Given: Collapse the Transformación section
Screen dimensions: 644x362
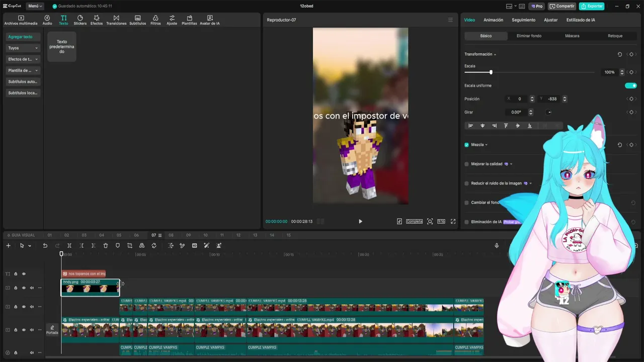Looking at the screenshot, I should [495, 54].
